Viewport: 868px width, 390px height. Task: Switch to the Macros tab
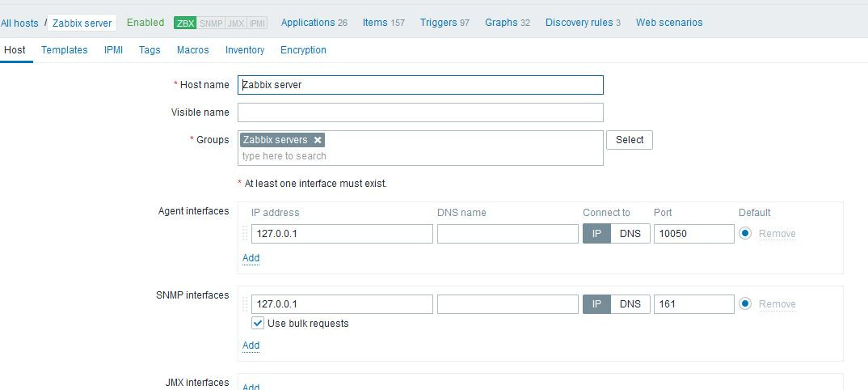[192, 50]
